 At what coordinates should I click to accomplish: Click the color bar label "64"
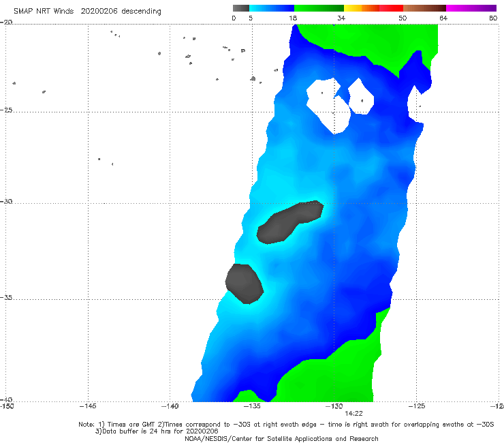(443, 18)
